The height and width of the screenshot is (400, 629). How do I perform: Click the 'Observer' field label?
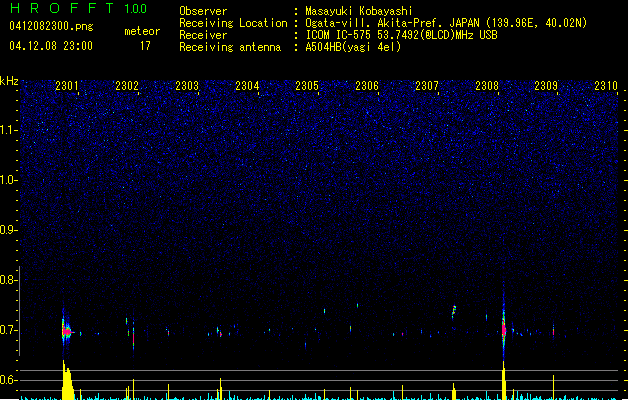pyautogui.click(x=203, y=11)
